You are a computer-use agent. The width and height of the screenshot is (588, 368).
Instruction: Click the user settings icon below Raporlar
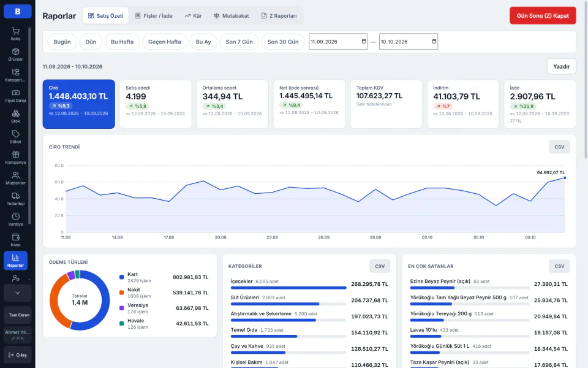coord(15,278)
